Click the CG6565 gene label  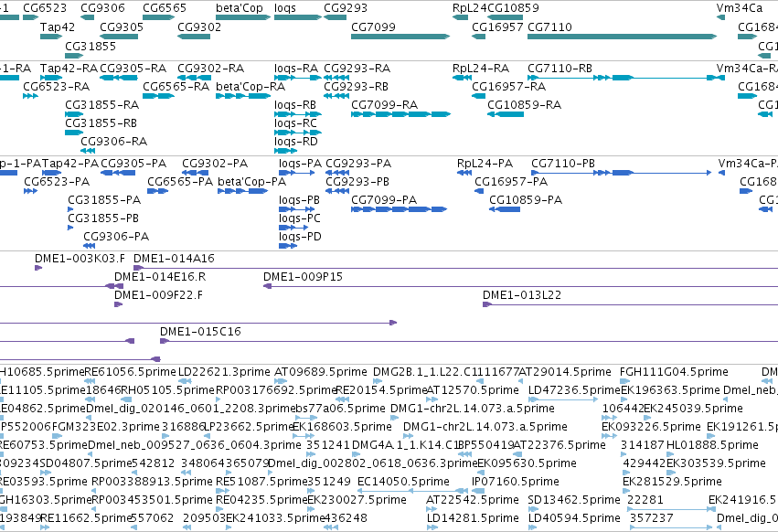coord(165,8)
